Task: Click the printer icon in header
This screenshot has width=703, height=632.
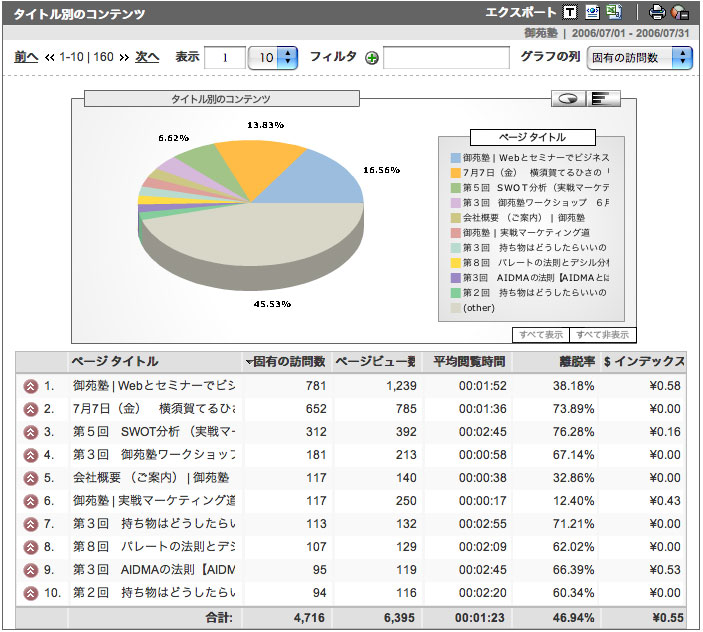Action: click(657, 13)
